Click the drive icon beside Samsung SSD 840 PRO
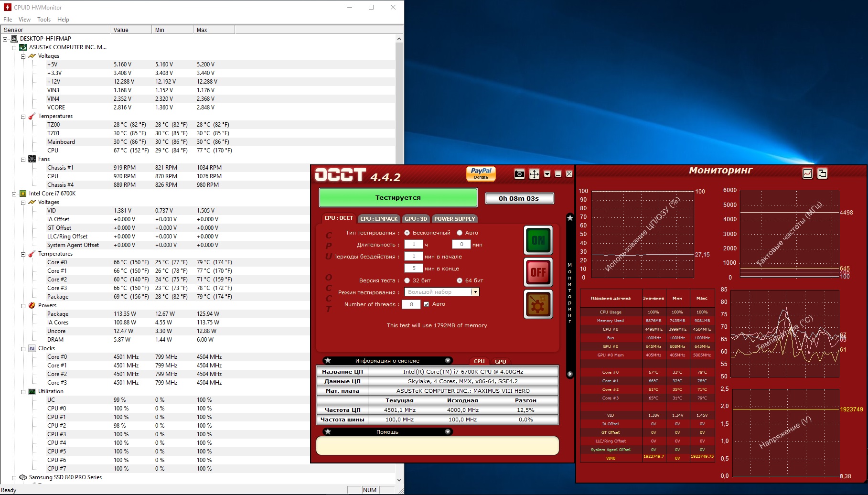This screenshot has width=868, height=495. click(x=23, y=477)
